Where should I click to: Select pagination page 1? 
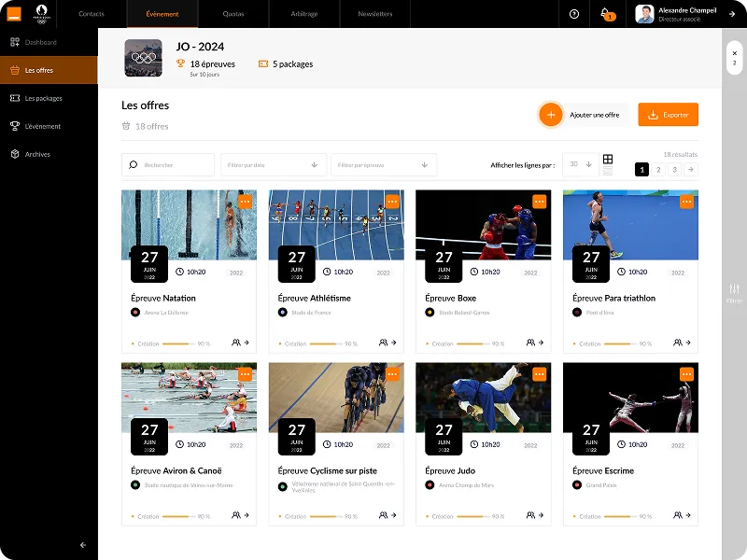[641, 170]
